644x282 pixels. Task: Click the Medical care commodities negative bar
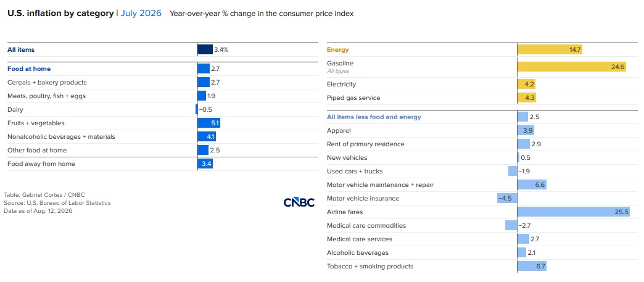tap(511, 226)
